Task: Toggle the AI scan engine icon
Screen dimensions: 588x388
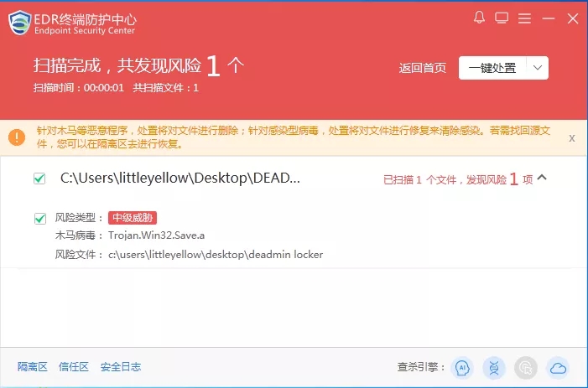Action: pos(461,367)
